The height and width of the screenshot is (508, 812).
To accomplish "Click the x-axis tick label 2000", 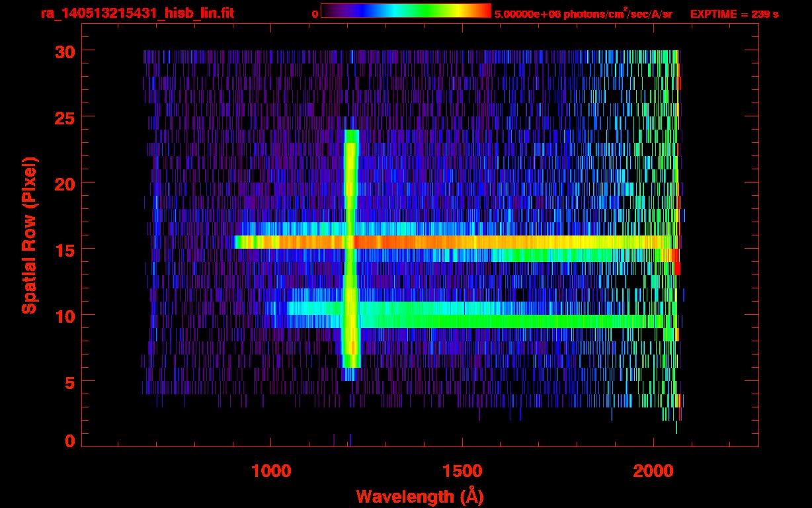I will pyautogui.click(x=653, y=471).
